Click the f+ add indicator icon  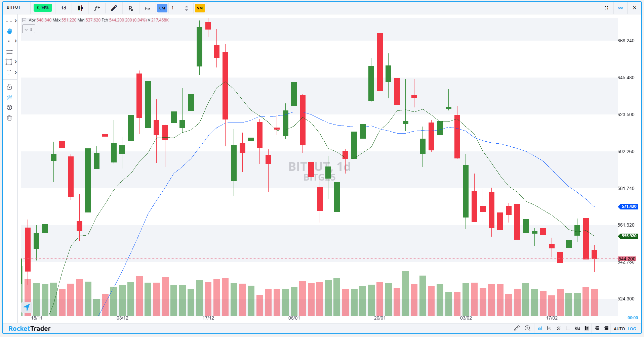coord(97,8)
